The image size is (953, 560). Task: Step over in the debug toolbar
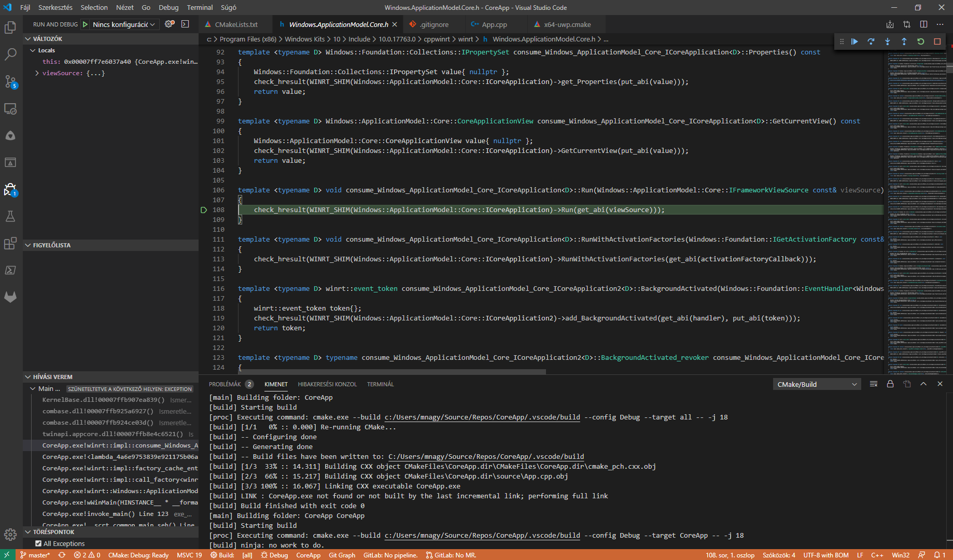(871, 41)
